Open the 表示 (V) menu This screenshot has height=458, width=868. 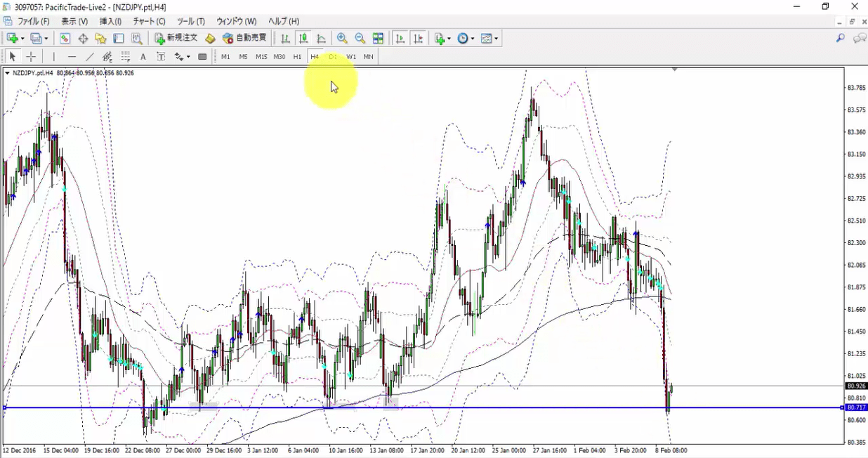click(x=74, y=21)
